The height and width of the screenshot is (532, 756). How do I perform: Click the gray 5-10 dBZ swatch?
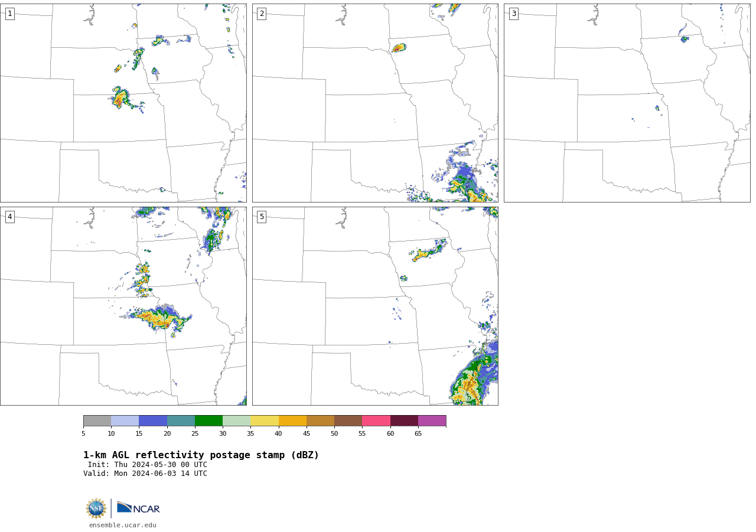pyautogui.click(x=97, y=421)
